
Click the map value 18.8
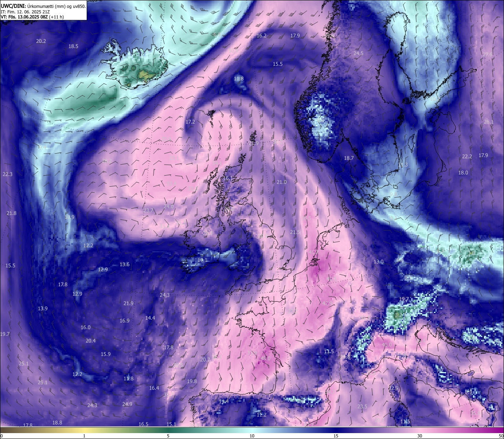tap(57, 423)
